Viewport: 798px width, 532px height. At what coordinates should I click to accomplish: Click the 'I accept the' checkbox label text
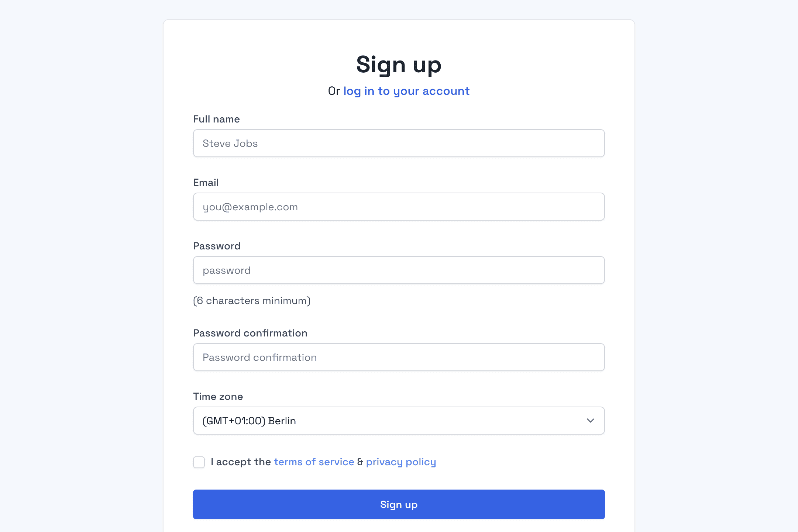[241, 462]
